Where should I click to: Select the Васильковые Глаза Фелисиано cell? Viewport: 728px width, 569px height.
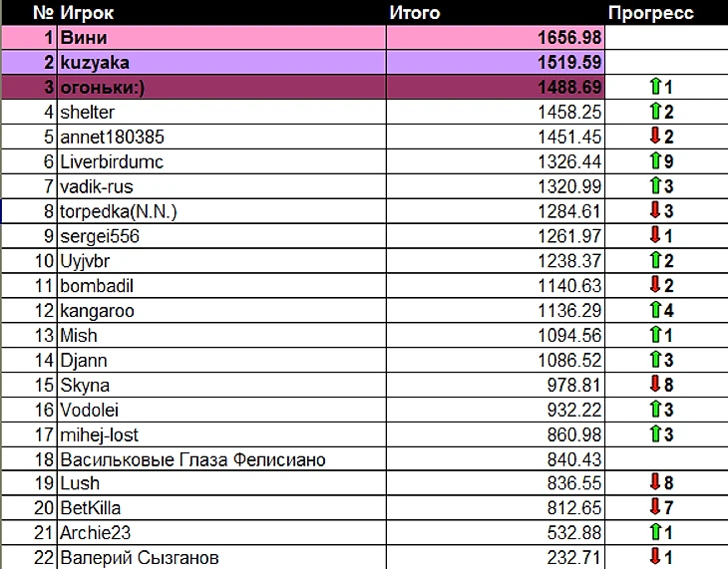coord(192,459)
